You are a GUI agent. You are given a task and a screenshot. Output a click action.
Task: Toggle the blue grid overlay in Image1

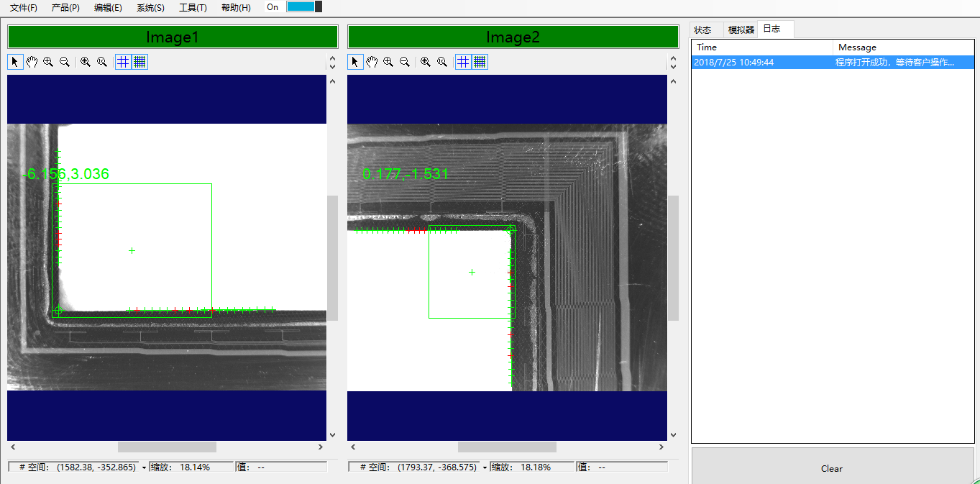point(124,62)
